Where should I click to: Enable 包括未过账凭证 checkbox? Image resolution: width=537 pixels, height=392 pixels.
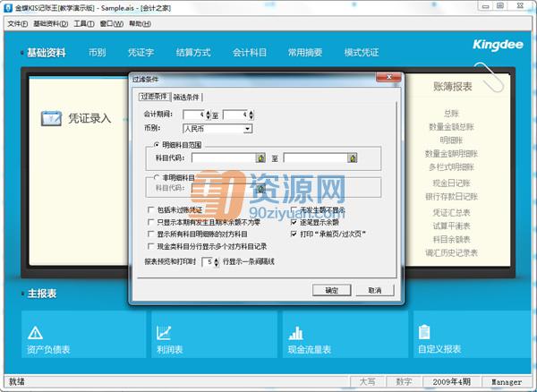(x=150, y=209)
